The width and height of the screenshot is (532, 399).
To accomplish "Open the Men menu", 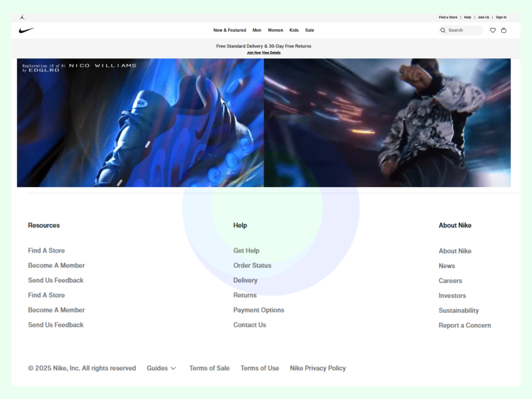I will 257,30.
